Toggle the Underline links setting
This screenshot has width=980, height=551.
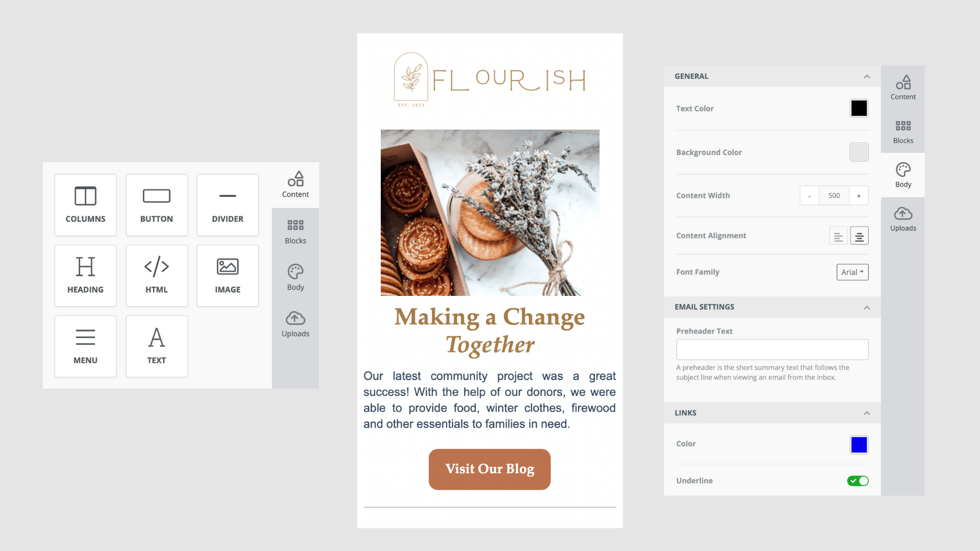(x=859, y=481)
